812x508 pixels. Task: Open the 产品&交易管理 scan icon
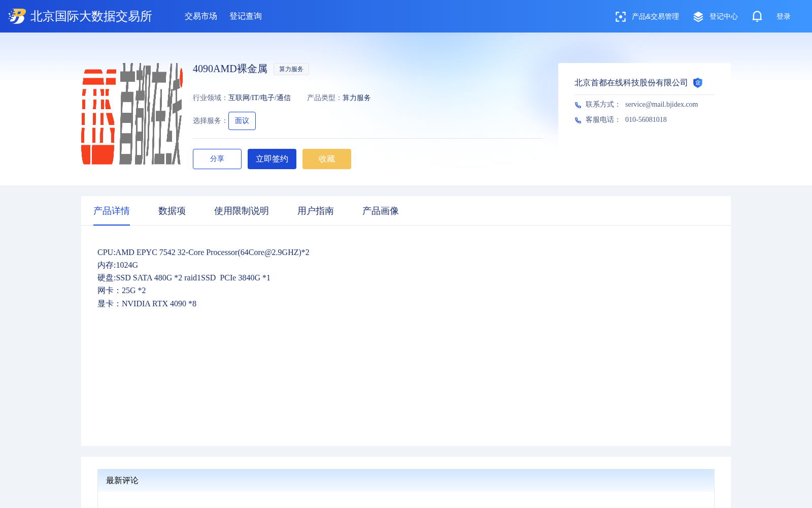(620, 17)
